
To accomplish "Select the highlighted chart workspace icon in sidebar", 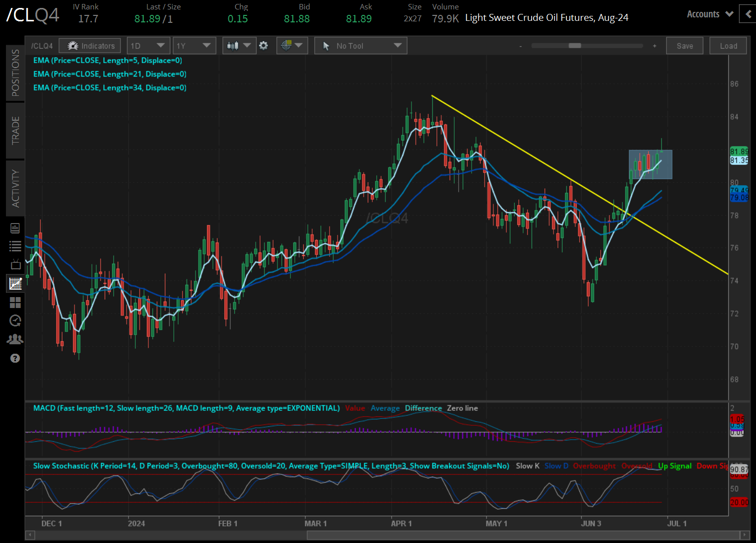I will (15, 283).
